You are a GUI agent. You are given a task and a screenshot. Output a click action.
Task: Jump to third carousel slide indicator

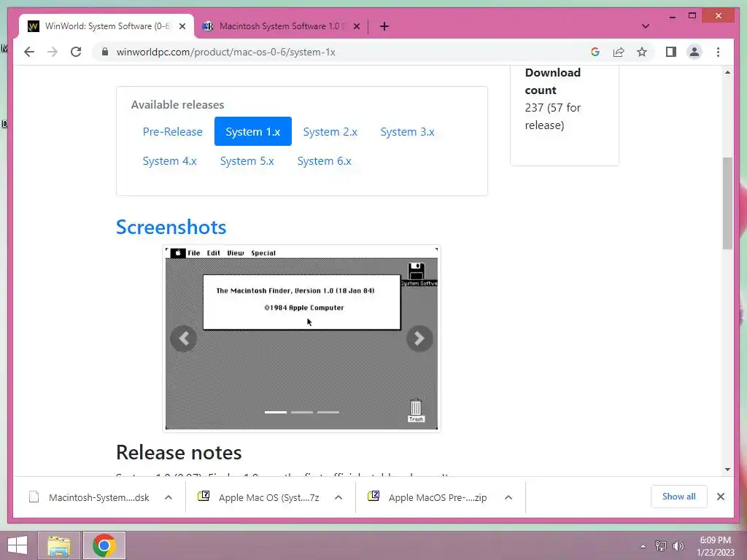pyautogui.click(x=328, y=413)
